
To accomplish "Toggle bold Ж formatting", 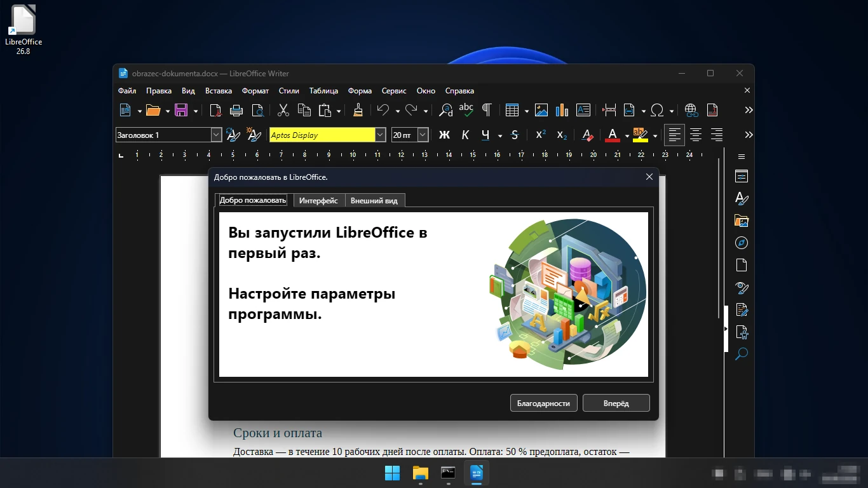I will pyautogui.click(x=445, y=135).
